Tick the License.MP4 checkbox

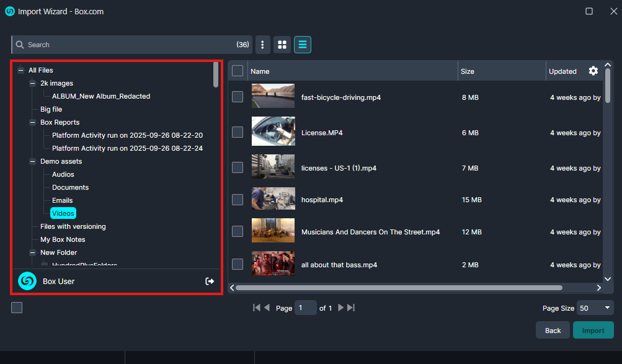point(238,132)
